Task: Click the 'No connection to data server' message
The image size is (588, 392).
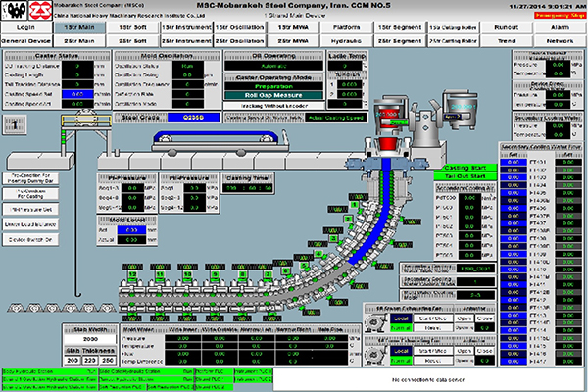Action: click(x=428, y=379)
